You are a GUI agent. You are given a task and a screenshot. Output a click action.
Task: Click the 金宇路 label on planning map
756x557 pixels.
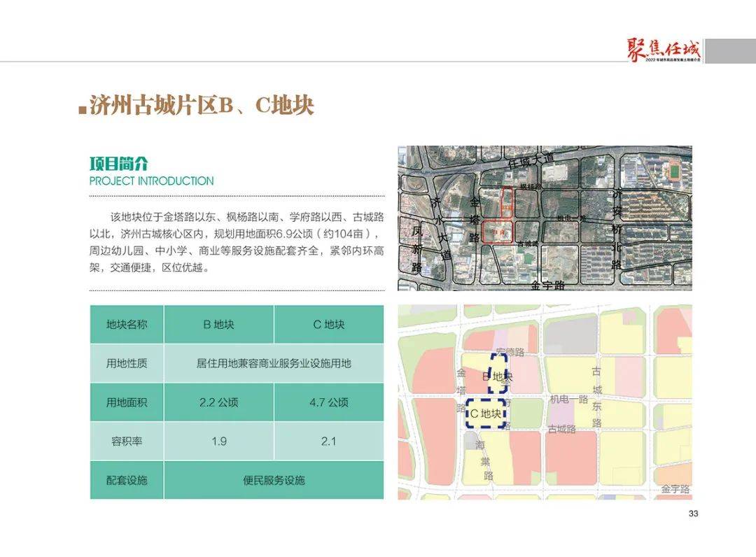(x=675, y=489)
